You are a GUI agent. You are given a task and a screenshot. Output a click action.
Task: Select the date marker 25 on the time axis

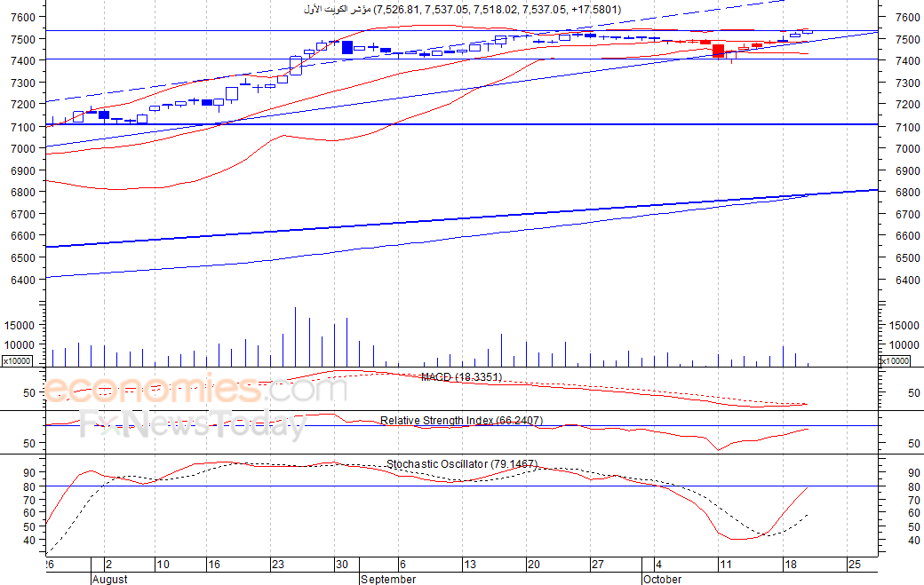coord(854,565)
